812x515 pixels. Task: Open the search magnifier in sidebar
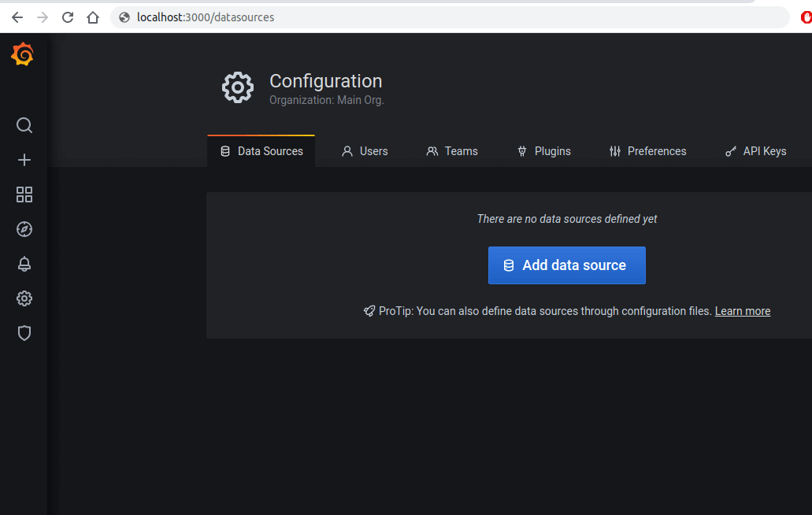coord(24,125)
